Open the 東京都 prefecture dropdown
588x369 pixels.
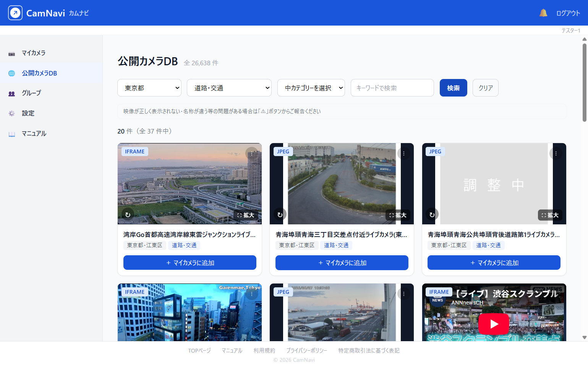tap(149, 88)
